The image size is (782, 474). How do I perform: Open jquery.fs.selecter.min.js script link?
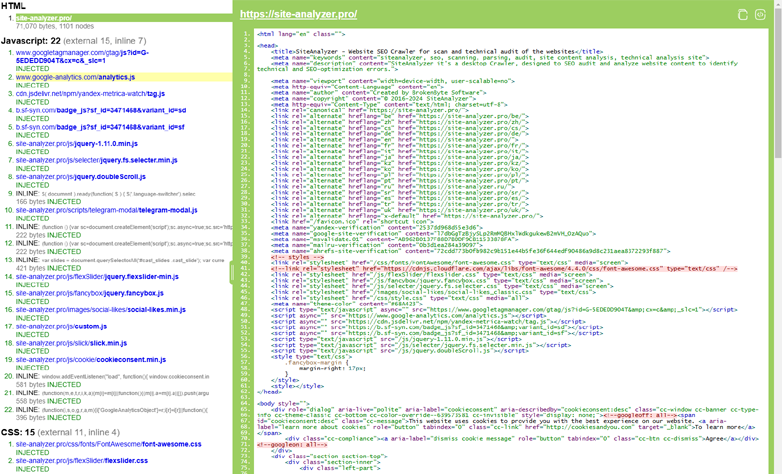point(96,160)
